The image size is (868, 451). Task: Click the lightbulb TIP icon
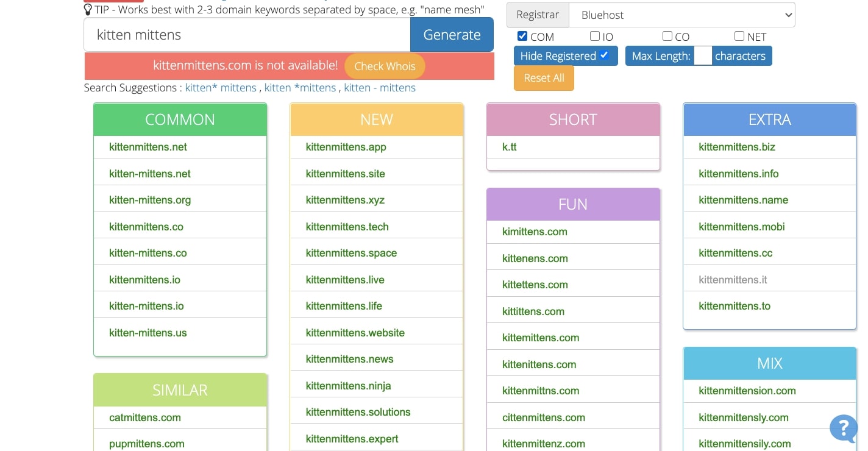pyautogui.click(x=88, y=10)
